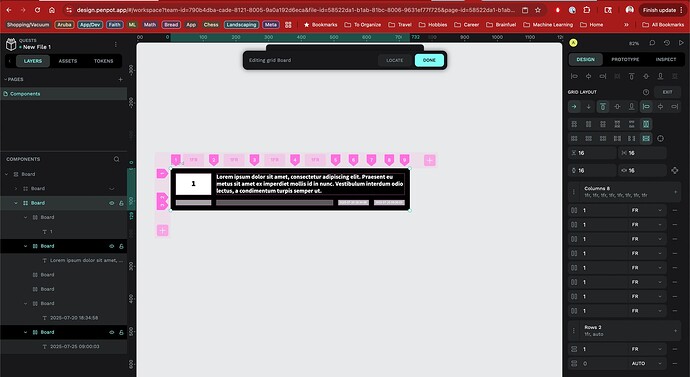Toggle independent padding icon beside padding fields
The image size is (690, 377).
click(675, 170)
